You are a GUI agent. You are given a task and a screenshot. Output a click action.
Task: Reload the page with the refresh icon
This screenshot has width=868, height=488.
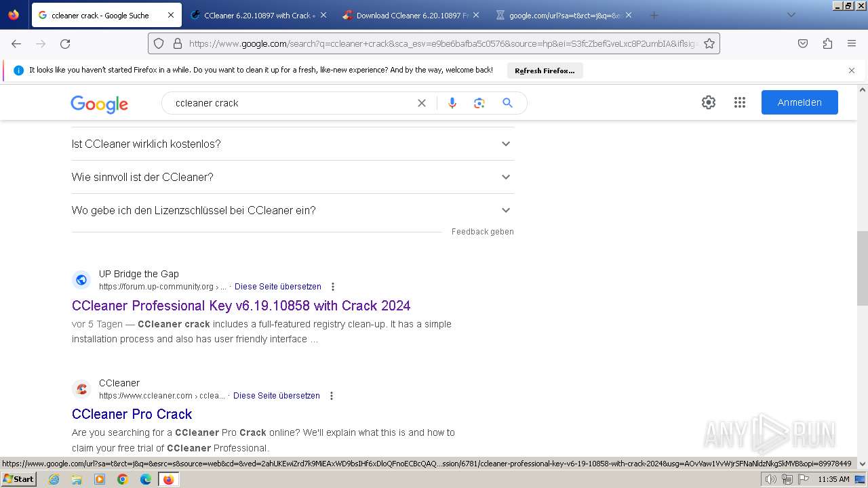coord(65,43)
